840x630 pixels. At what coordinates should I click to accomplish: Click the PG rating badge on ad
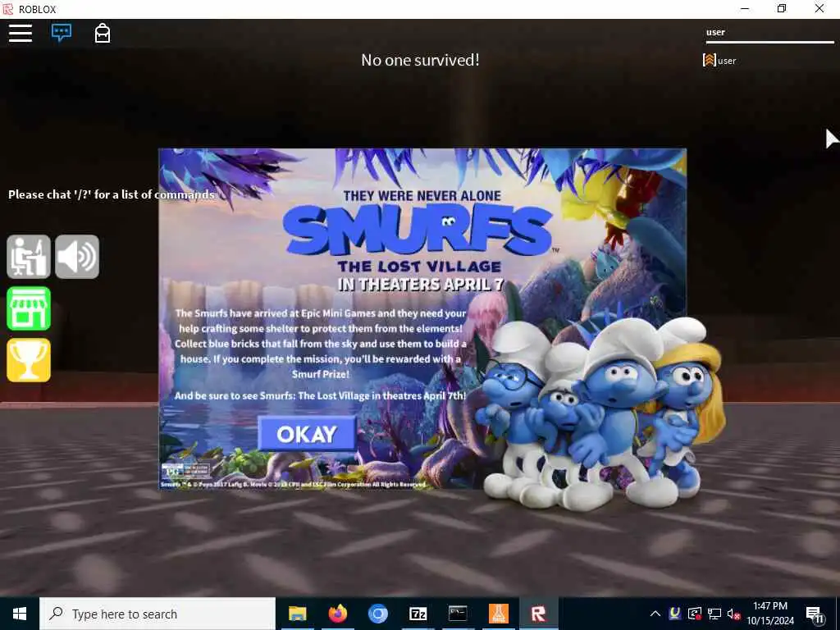point(185,471)
